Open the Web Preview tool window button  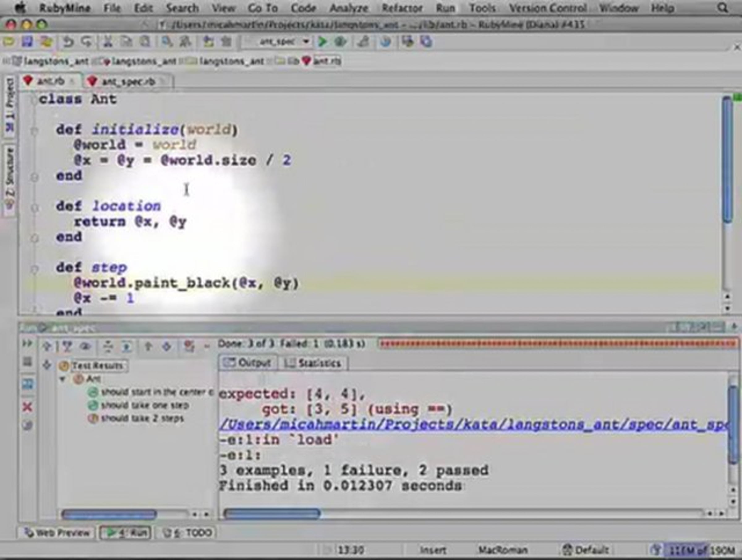point(58,533)
